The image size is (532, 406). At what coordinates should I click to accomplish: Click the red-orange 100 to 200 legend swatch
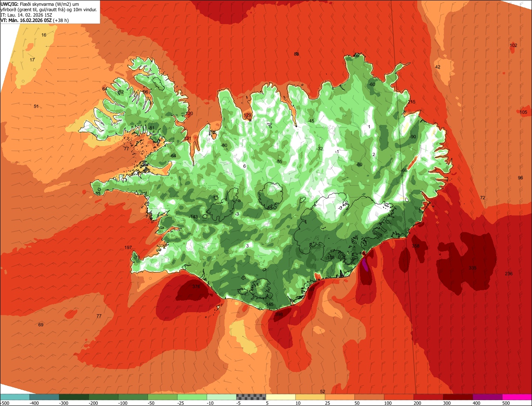point(398,396)
